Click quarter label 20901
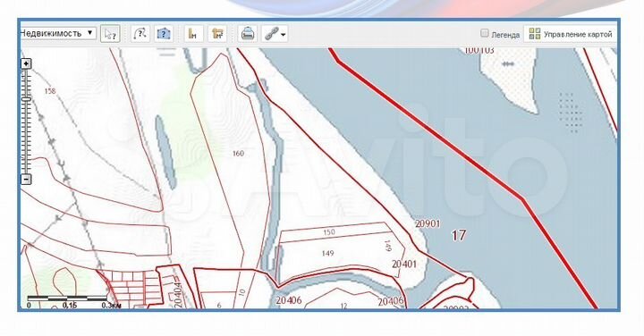644x336 pixels. [428, 224]
